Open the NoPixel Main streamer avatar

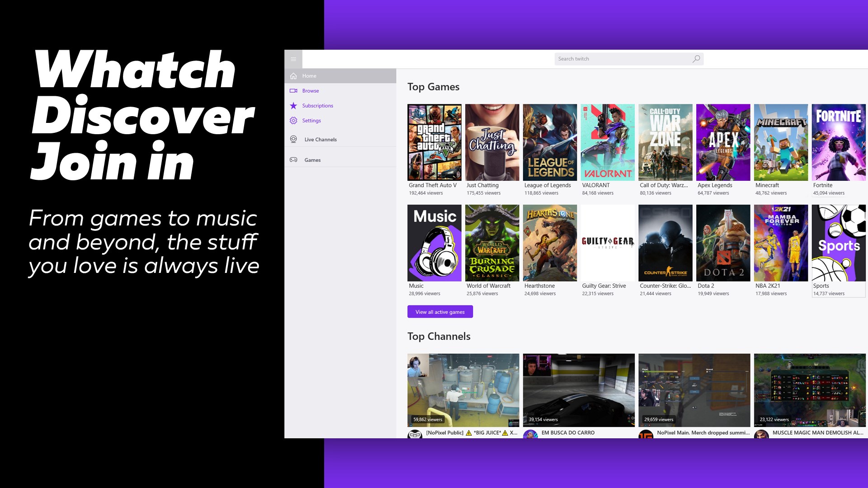point(646,434)
